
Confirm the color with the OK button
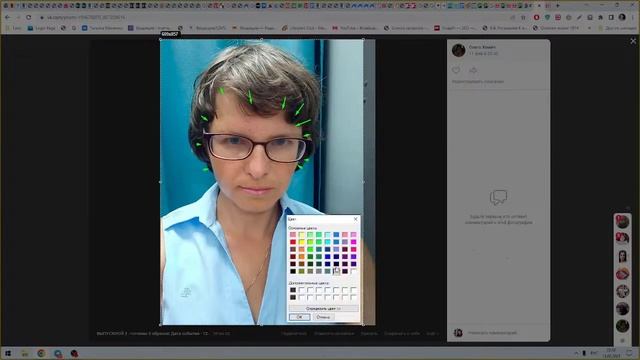click(x=299, y=317)
